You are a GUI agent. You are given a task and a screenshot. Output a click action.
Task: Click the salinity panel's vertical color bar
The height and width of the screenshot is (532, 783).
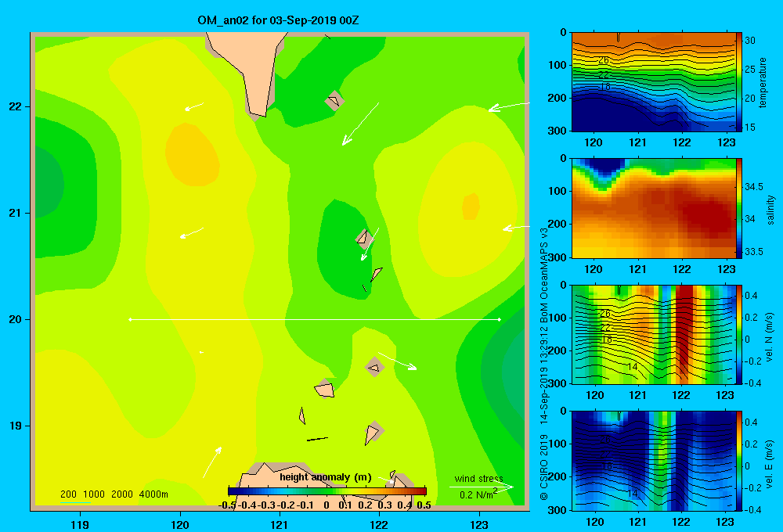coord(739,208)
